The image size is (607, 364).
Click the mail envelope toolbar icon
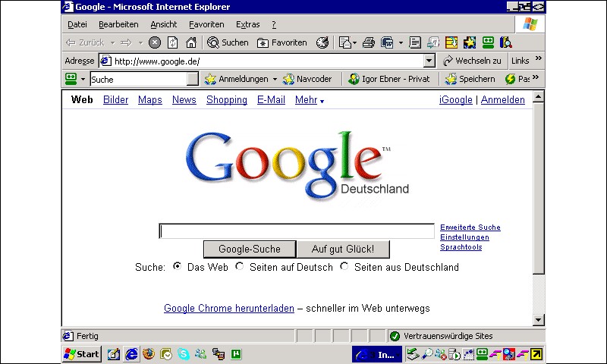pos(344,42)
